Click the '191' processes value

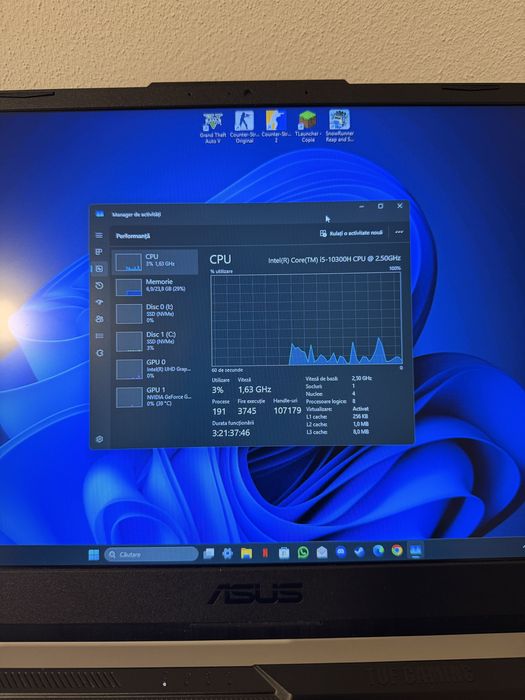(x=219, y=411)
